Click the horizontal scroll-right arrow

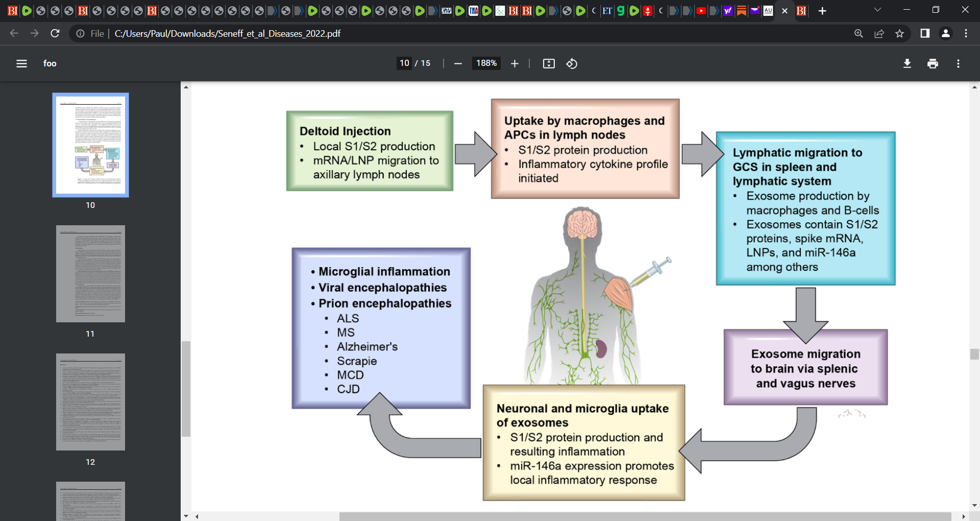tap(964, 516)
